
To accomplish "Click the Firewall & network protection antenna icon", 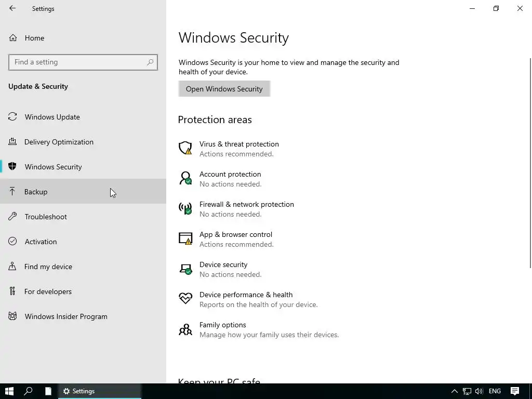I will (185, 208).
